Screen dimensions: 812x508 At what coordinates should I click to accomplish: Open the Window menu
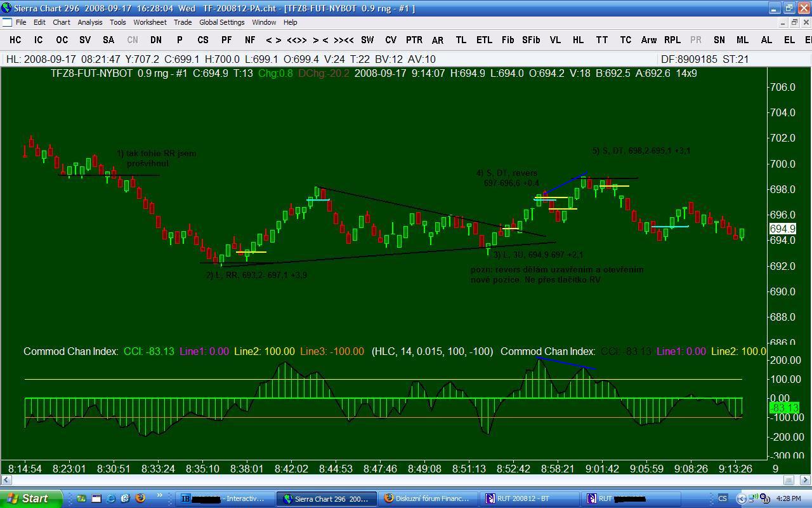[264, 22]
